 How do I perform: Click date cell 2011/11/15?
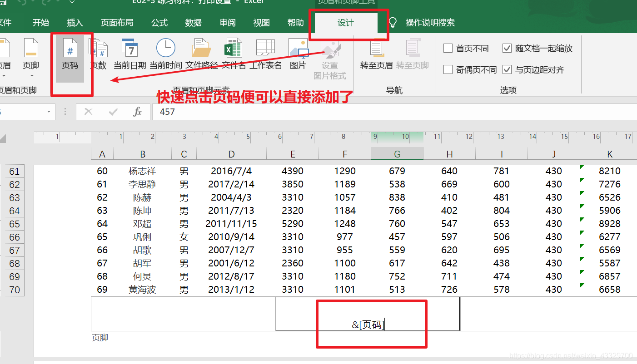click(231, 224)
